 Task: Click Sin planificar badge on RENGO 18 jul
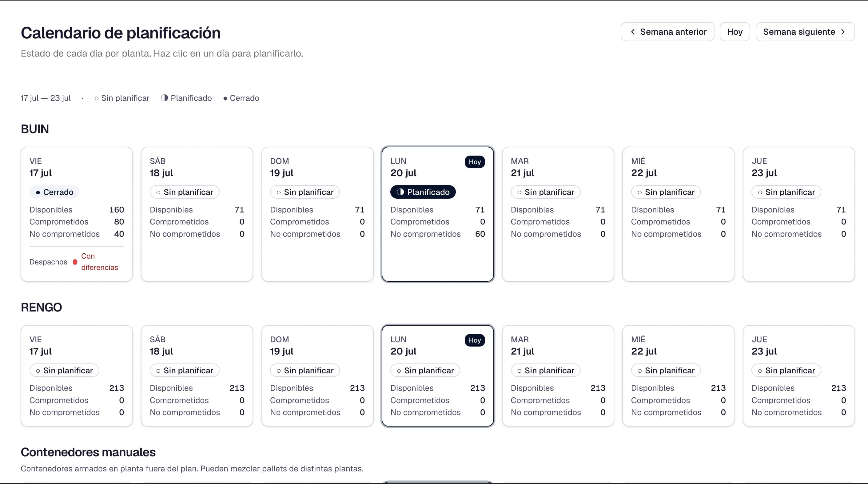pos(185,371)
